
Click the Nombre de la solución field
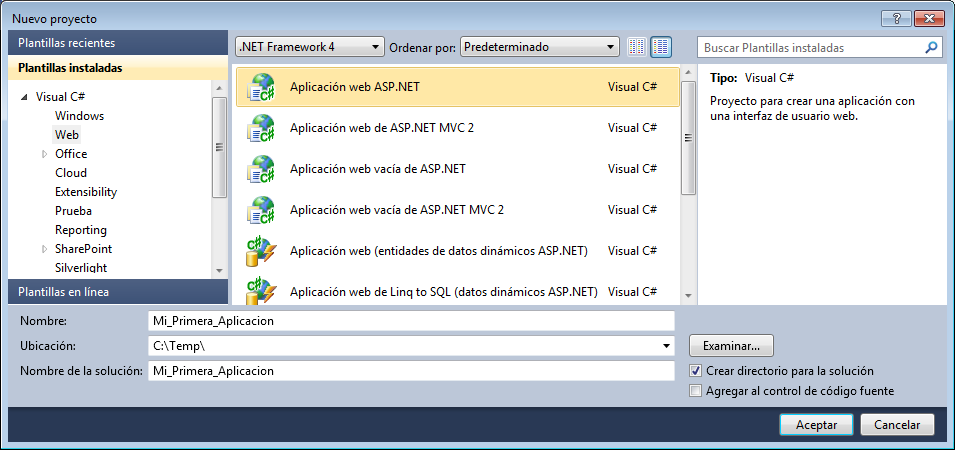tap(411, 371)
